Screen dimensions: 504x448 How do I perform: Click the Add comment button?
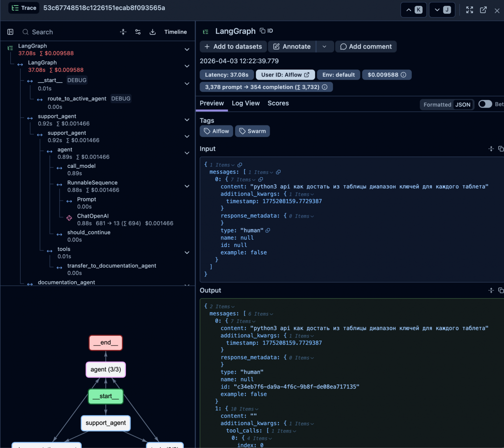[x=366, y=46]
